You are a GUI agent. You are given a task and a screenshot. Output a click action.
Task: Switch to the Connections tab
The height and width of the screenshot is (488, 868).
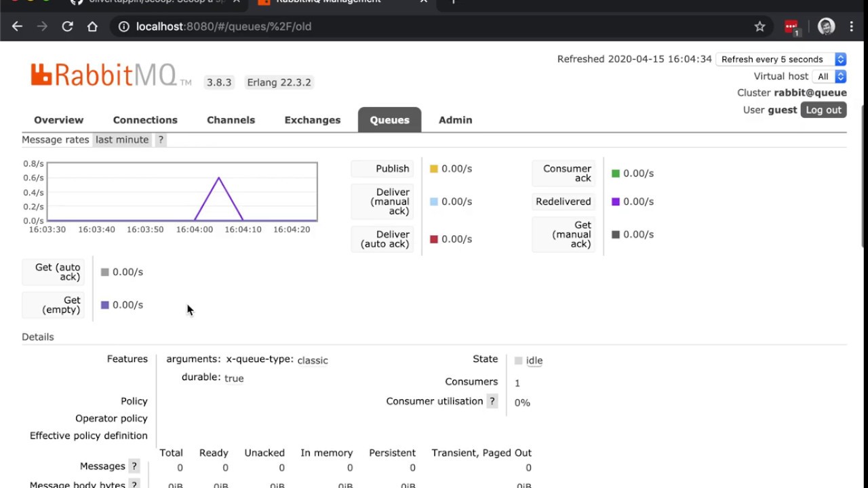tap(145, 120)
